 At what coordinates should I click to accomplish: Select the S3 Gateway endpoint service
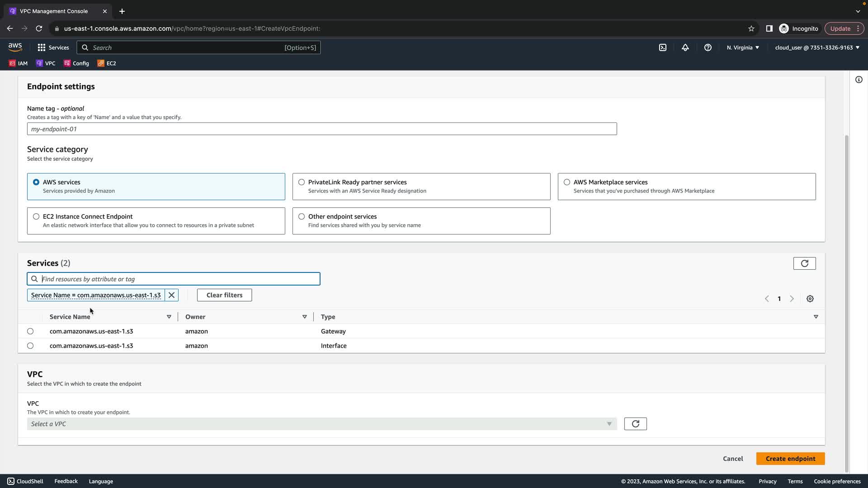click(30, 331)
